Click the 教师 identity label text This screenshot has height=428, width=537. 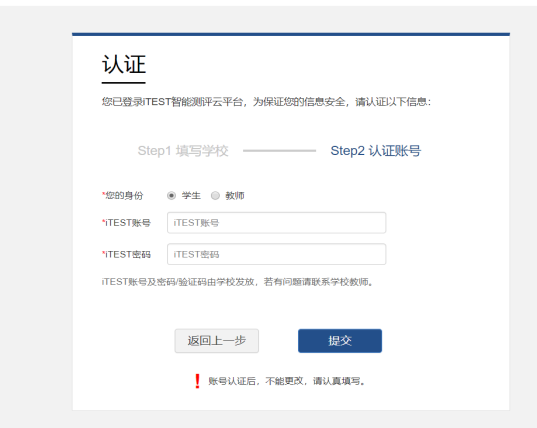click(x=235, y=196)
